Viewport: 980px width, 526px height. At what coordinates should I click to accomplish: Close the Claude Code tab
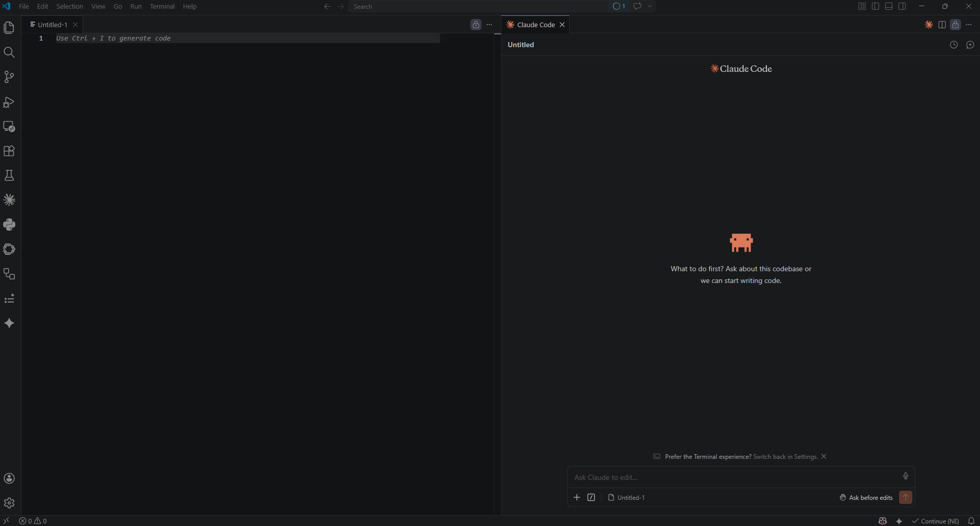point(562,25)
